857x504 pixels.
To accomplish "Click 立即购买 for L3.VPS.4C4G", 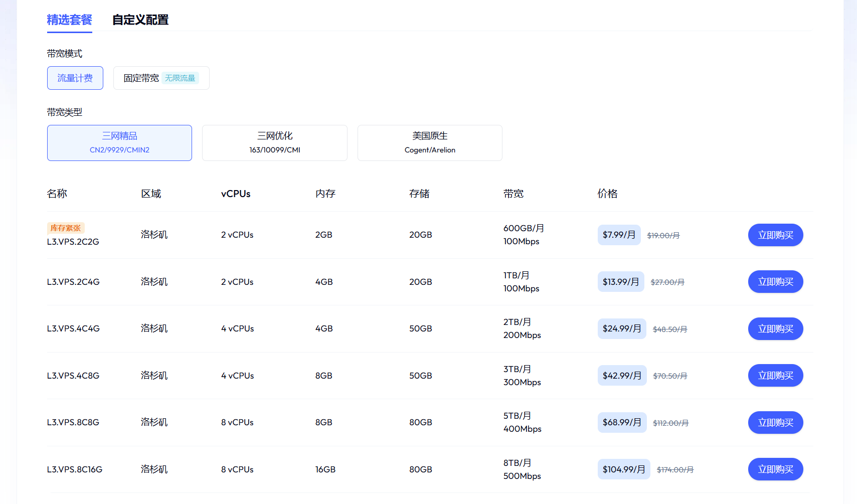I will pyautogui.click(x=775, y=329).
